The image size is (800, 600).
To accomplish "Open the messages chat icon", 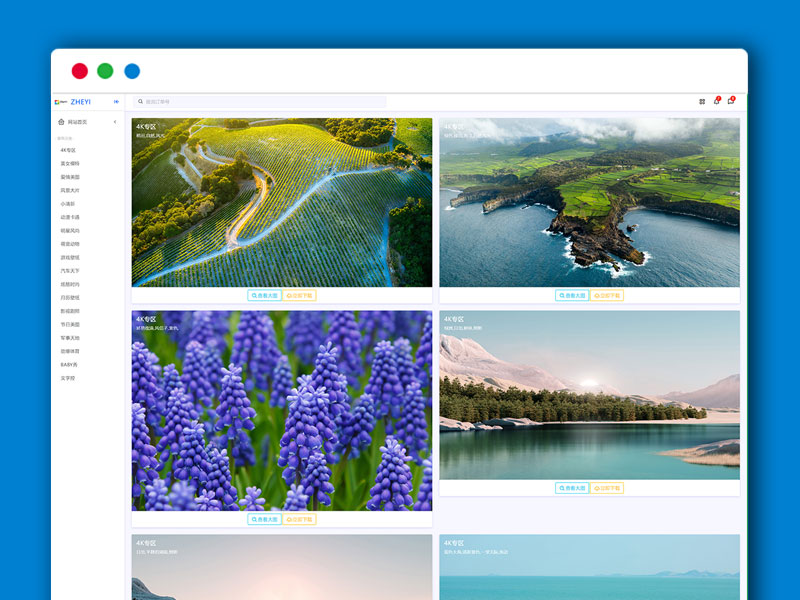I will pyautogui.click(x=730, y=101).
